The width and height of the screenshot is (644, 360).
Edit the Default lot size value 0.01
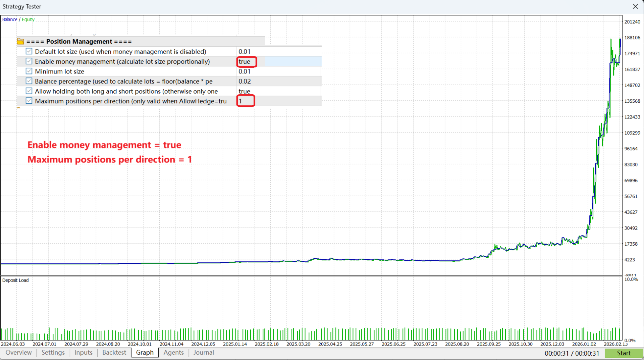245,51
